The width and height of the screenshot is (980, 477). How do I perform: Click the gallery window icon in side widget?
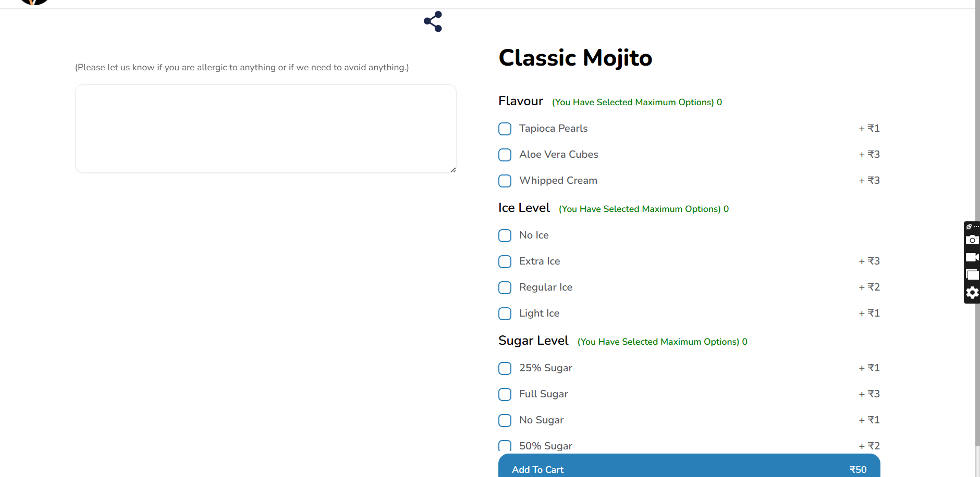click(972, 274)
